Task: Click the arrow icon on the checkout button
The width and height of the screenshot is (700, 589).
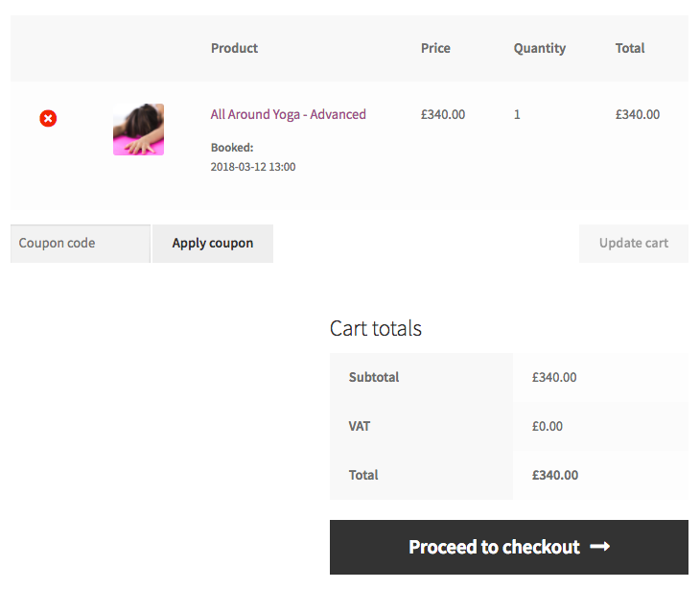Action: [x=600, y=547]
